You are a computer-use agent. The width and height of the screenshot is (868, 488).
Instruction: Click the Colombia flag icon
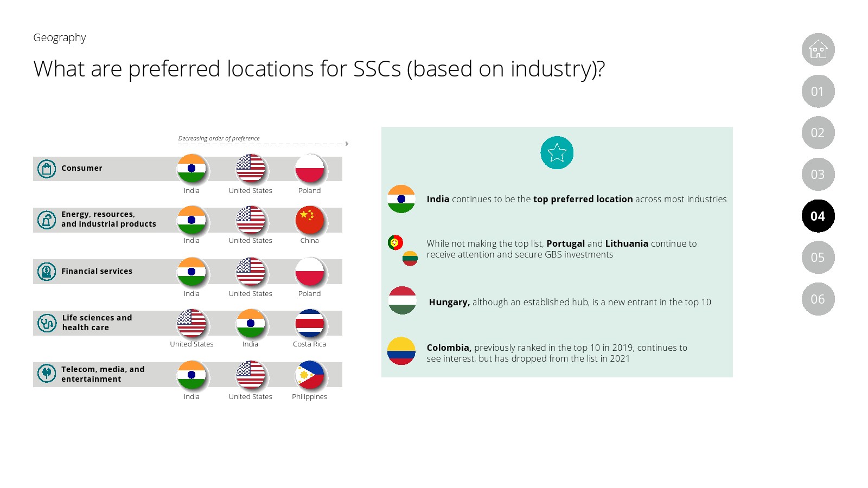pyautogui.click(x=401, y=351)
